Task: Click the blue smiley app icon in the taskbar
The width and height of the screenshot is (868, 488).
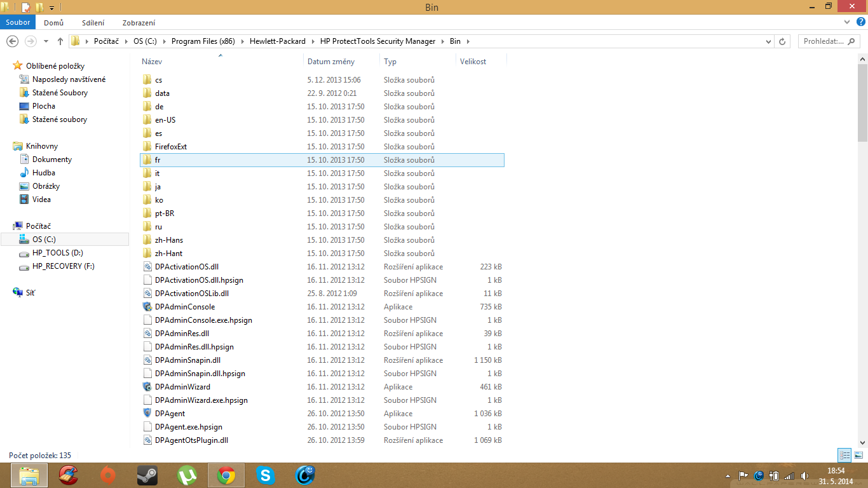Action: point(306,475)
